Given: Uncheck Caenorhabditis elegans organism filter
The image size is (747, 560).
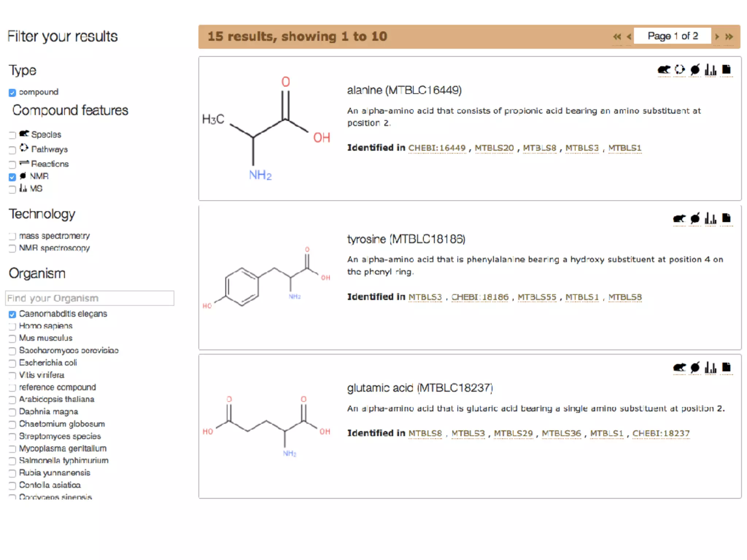Looking at the screenshot, I should (12, 314).
